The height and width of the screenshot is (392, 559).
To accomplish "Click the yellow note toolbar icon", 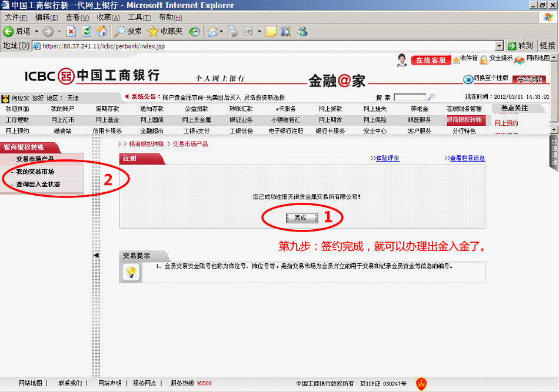I will pyautogui.click(x=271, y=32).
